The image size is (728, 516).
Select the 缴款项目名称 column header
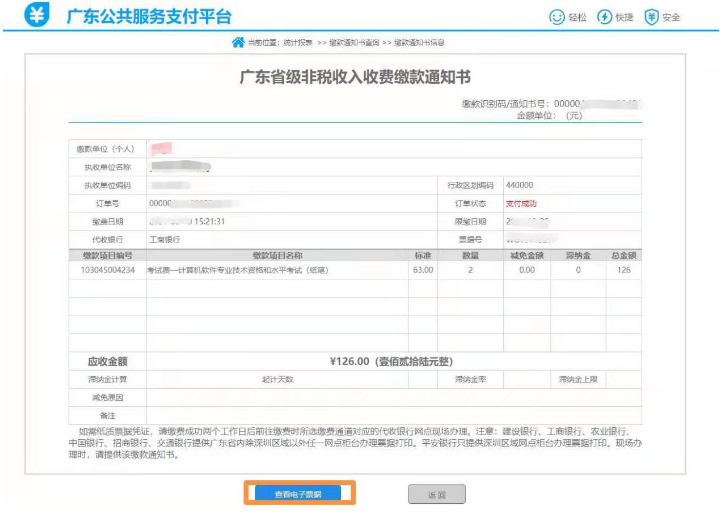277,256
